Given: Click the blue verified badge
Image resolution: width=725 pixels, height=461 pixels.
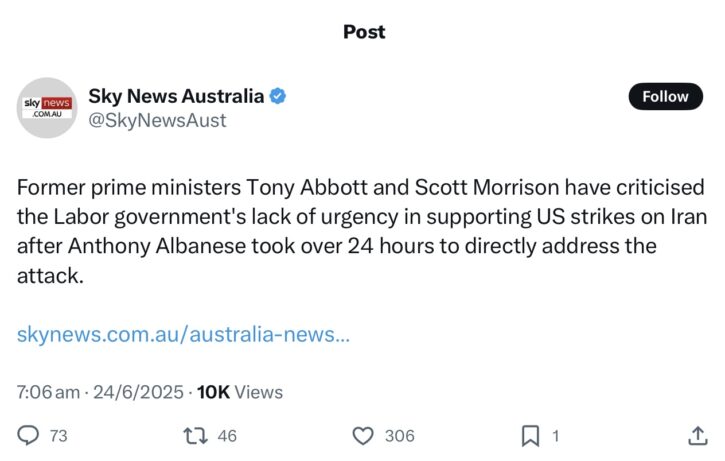Looking at the screenshot, I should (x=277, y=96).
